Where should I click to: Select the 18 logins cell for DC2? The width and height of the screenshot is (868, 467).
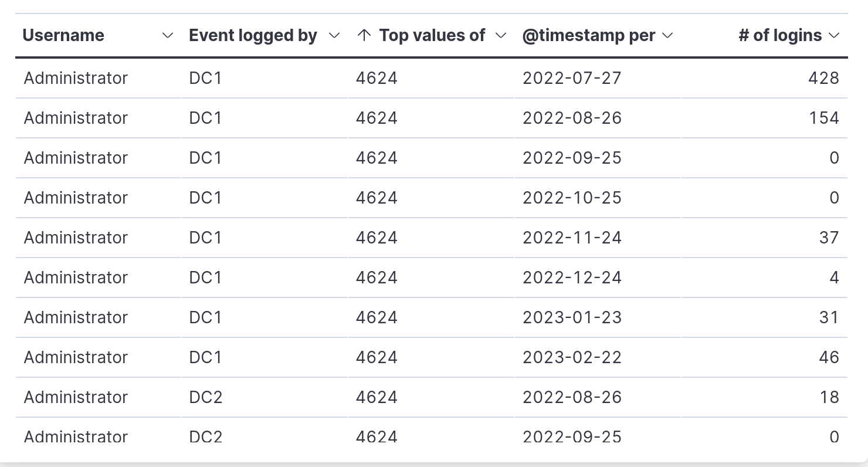764,397
